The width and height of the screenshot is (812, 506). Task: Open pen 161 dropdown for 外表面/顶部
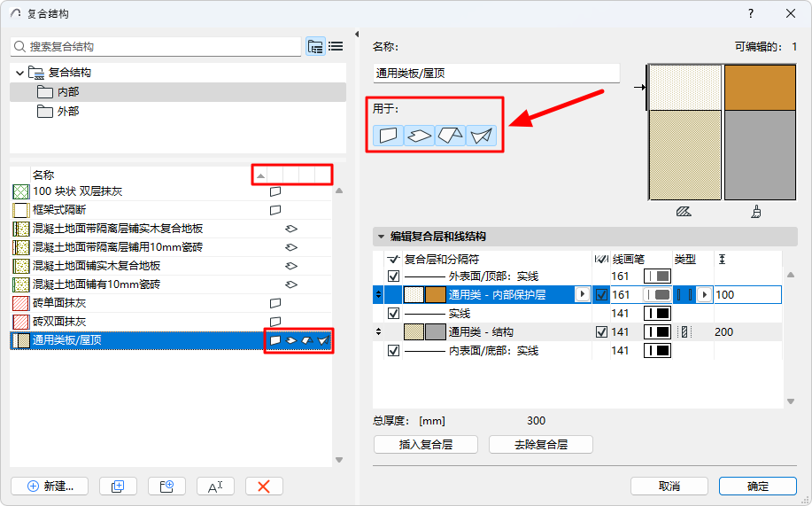click(657, 276)
